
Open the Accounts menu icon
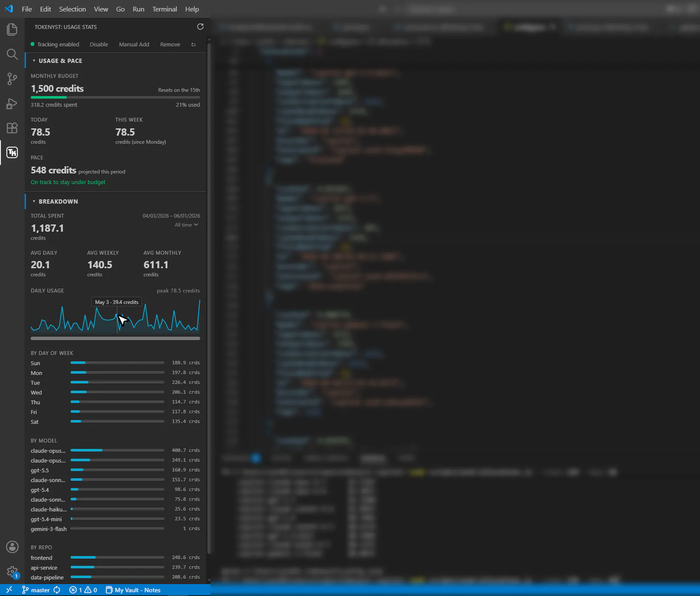pos(12,547)
